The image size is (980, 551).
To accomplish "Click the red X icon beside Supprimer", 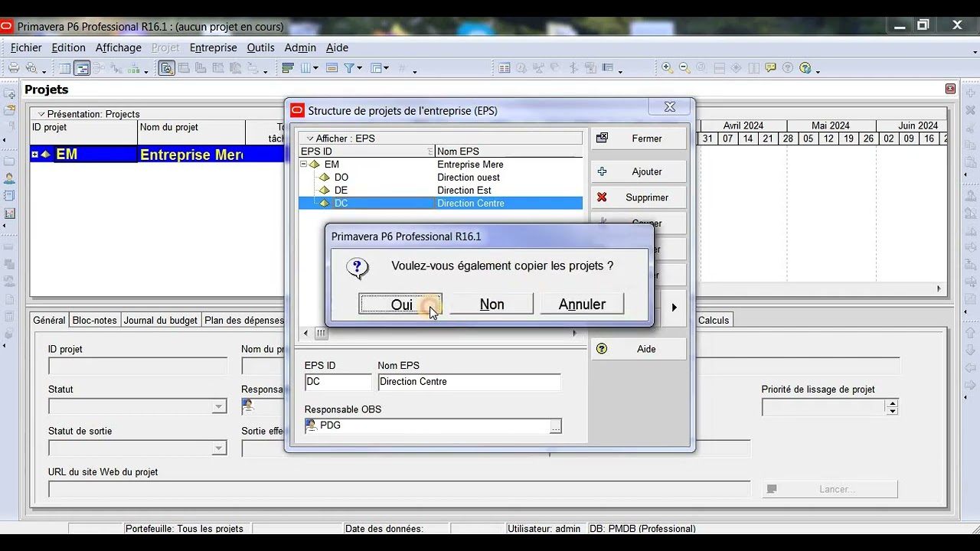I will point(602,197).
